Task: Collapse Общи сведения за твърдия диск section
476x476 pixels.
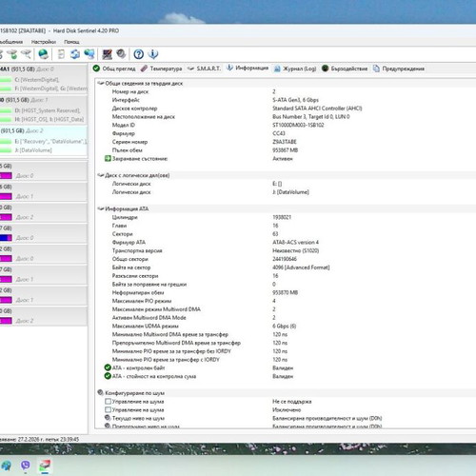Action: tap(101, 83)
